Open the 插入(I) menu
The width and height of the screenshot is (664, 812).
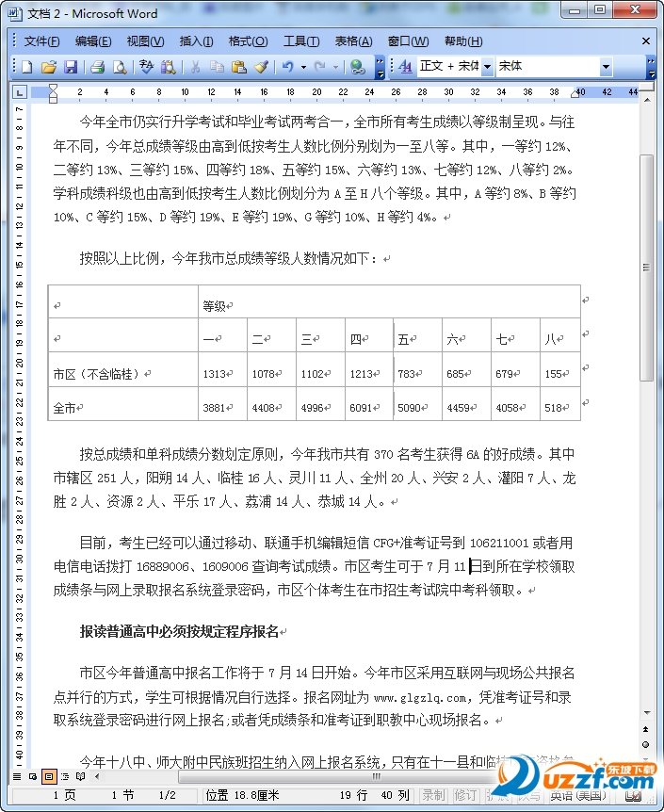(196, 41)
